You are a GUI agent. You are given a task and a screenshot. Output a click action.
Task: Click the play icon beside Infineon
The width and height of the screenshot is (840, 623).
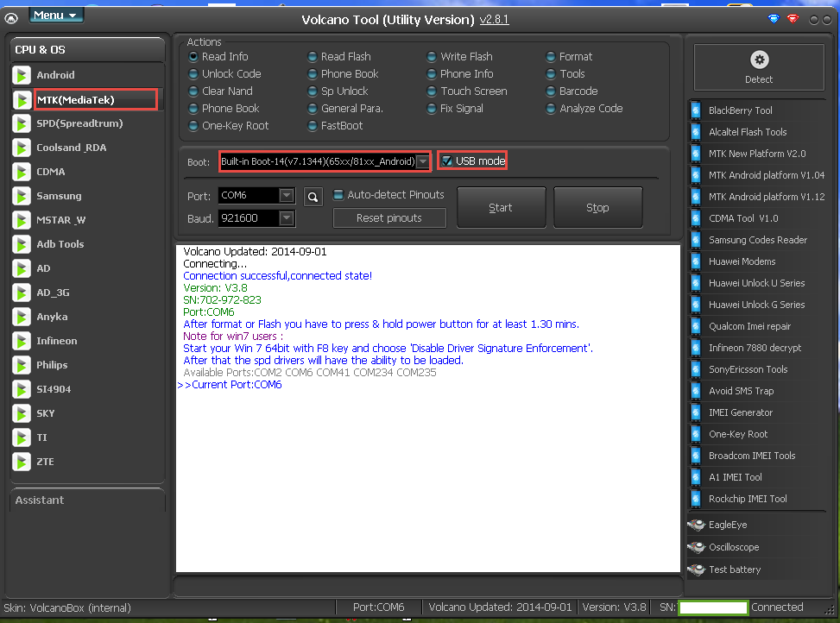(22, 341)
